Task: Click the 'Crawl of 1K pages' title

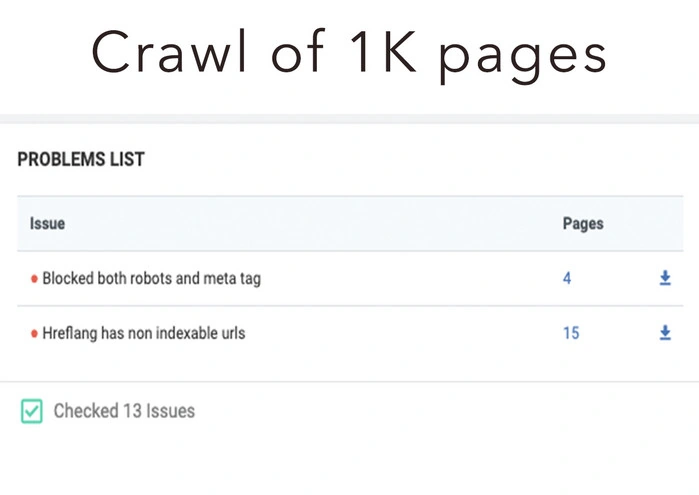Action: pos(349,54)
